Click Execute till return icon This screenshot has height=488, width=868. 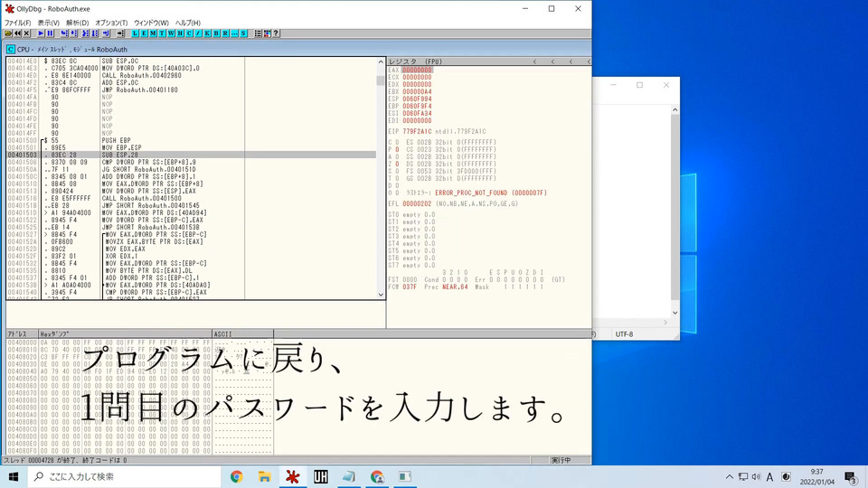(x=107, y=33)
